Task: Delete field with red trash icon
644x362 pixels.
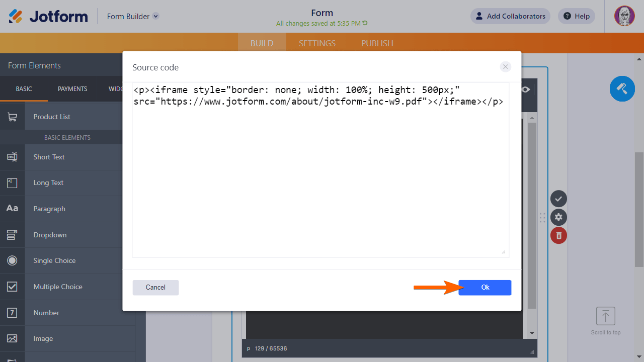Action: (558, 235)
